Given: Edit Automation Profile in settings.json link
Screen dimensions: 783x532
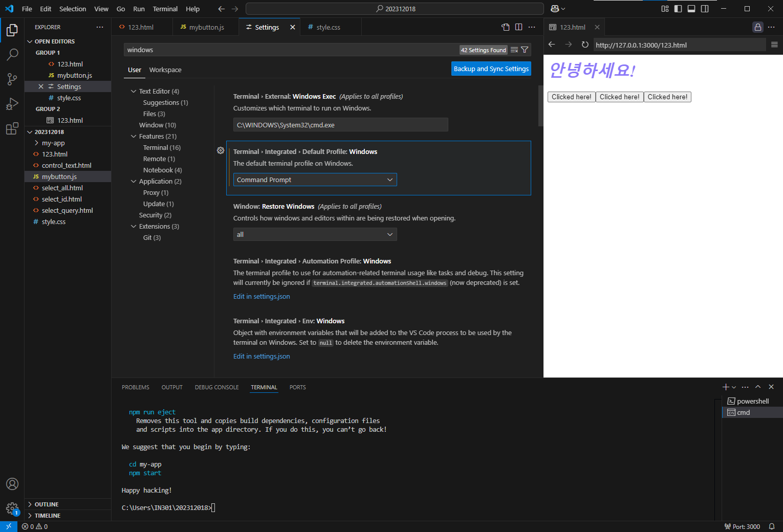Looking at the screenshot, I should click(262, 296).
